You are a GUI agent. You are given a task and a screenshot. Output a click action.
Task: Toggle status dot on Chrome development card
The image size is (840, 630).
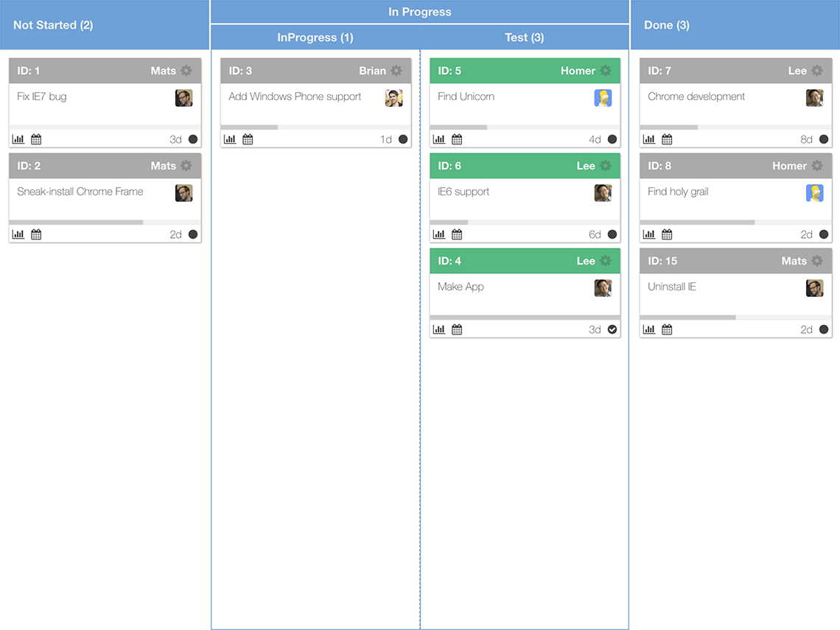(x=824, y=139)
